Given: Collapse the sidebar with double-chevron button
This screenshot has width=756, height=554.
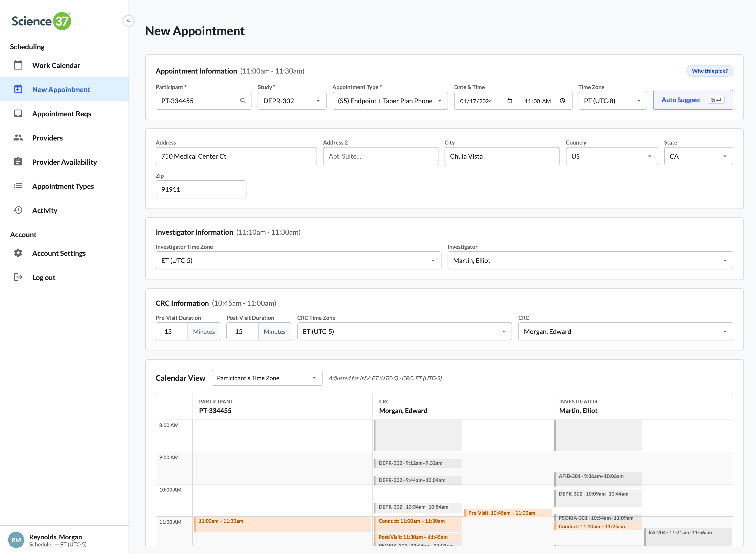Looking at the screenshot, I should click(129, 21).
